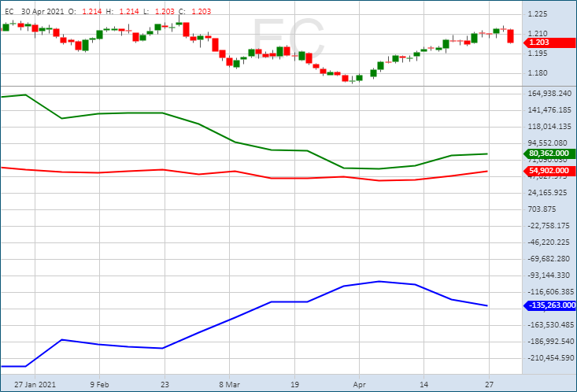Click the Apr date label on time axis

pyautogui.click(x=358, y=385)
